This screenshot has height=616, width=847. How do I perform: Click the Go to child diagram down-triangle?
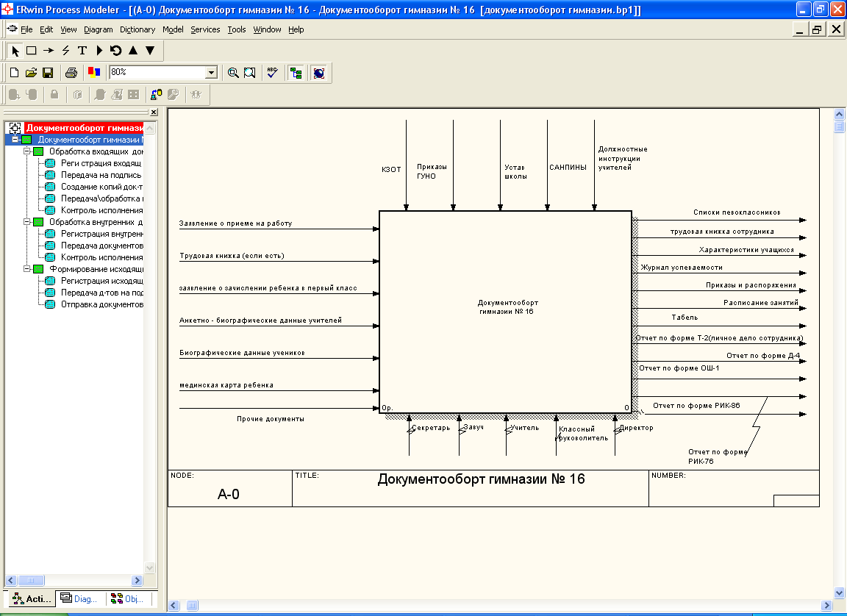click(x=150, y=51)
